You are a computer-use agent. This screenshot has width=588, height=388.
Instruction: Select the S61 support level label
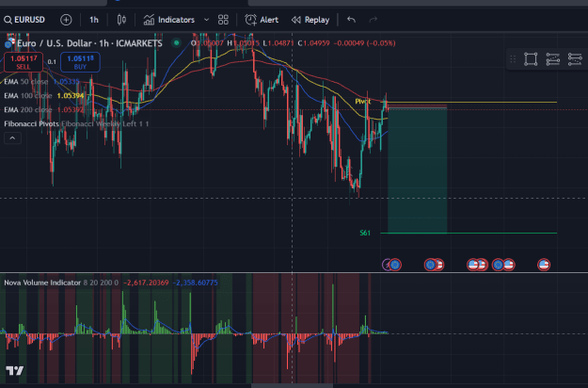[x=365, y=233]
